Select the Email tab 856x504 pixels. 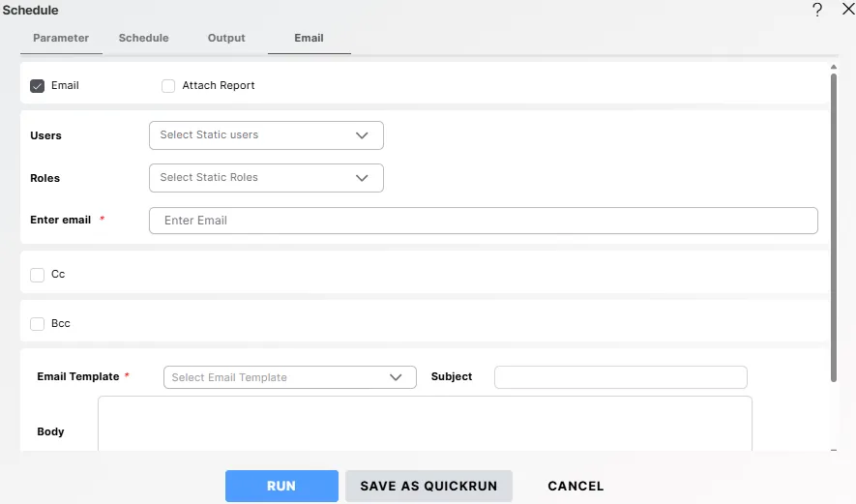tap(309, 39)
